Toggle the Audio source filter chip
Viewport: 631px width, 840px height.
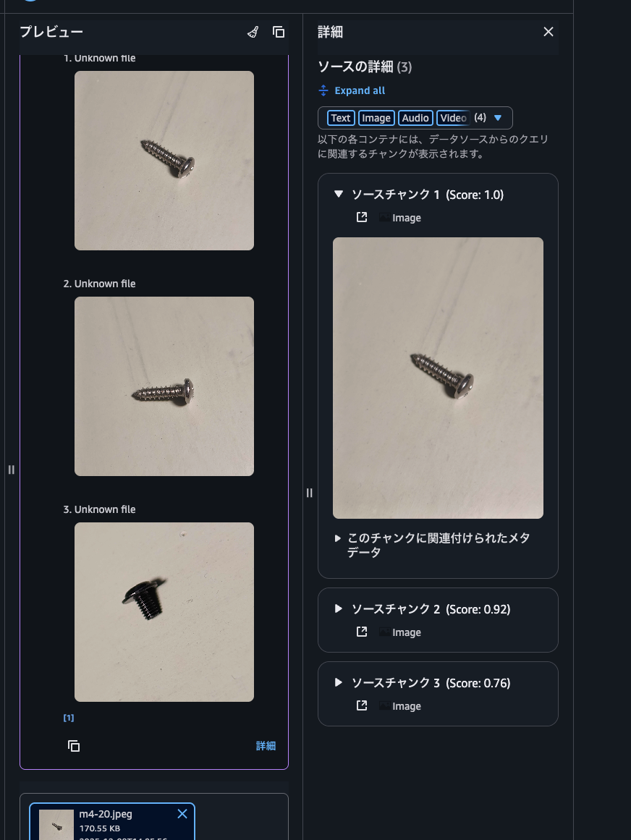[x=415, y=118]
